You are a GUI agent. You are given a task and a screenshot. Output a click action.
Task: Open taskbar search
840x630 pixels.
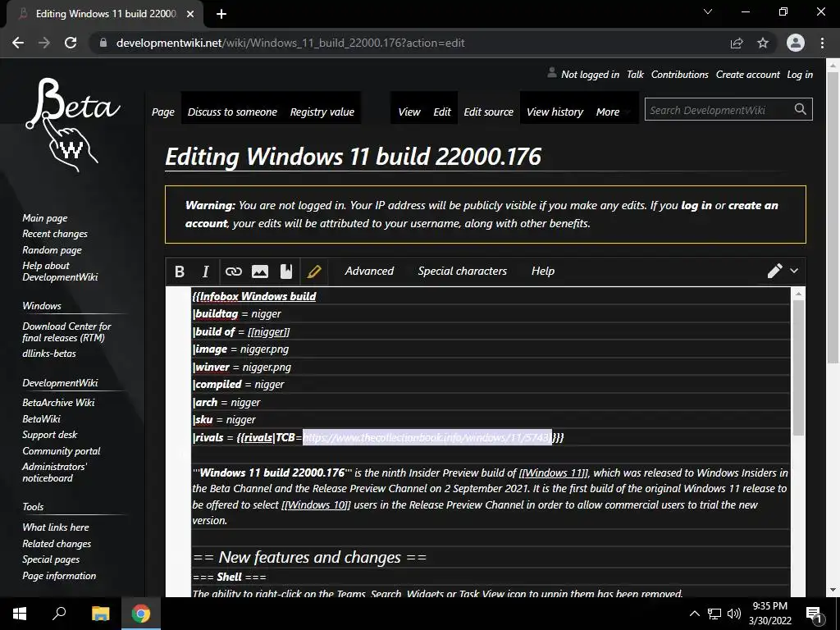click(59, 614)
